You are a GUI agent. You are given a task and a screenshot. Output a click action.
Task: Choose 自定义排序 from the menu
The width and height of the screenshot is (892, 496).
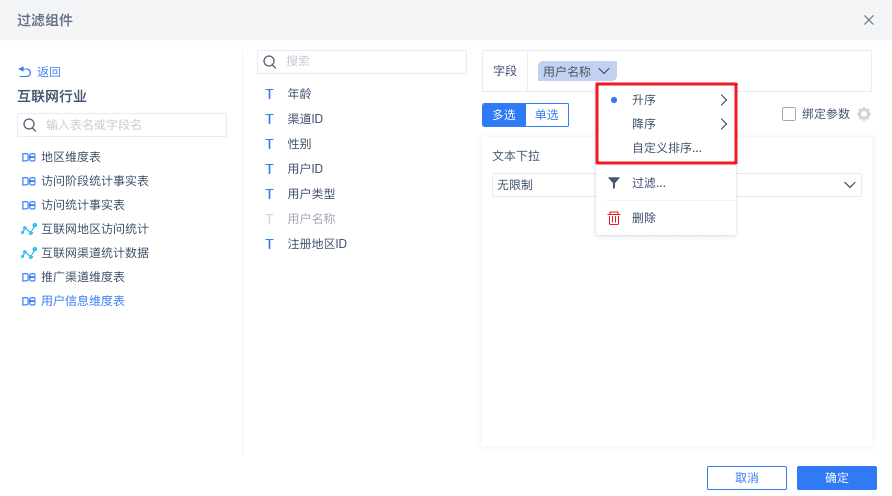[x=667, y=148]
